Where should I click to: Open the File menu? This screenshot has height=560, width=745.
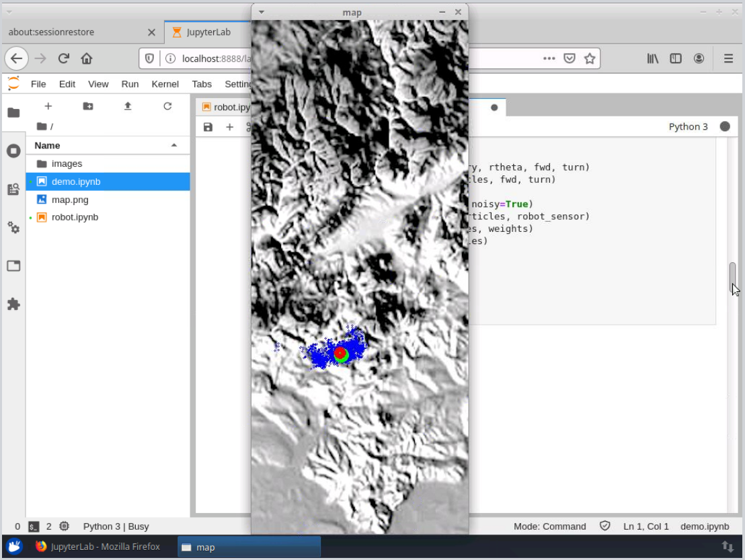38,84
